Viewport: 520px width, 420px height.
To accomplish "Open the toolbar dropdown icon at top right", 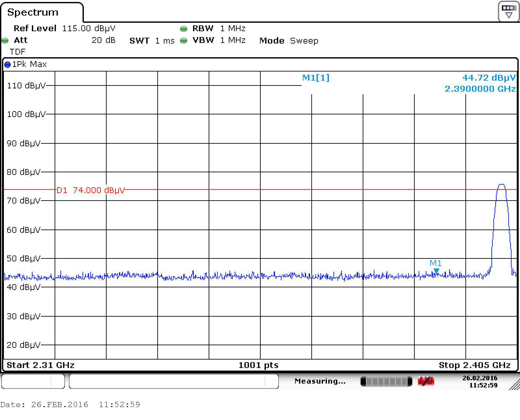I will point(509,11).
